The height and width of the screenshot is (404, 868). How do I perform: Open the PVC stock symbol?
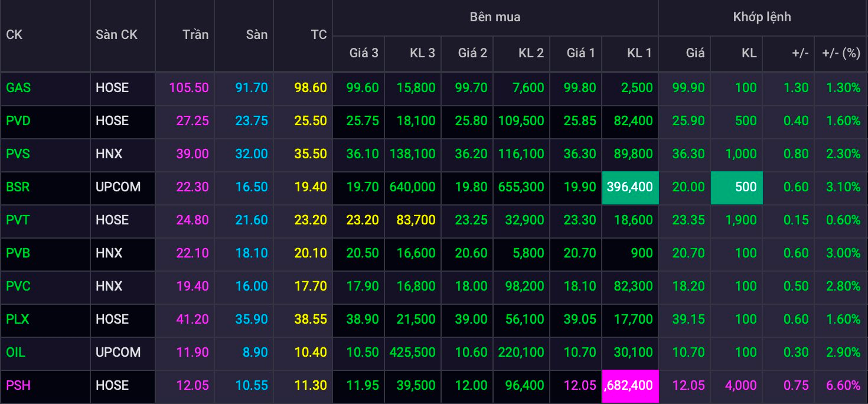(18, 286)
